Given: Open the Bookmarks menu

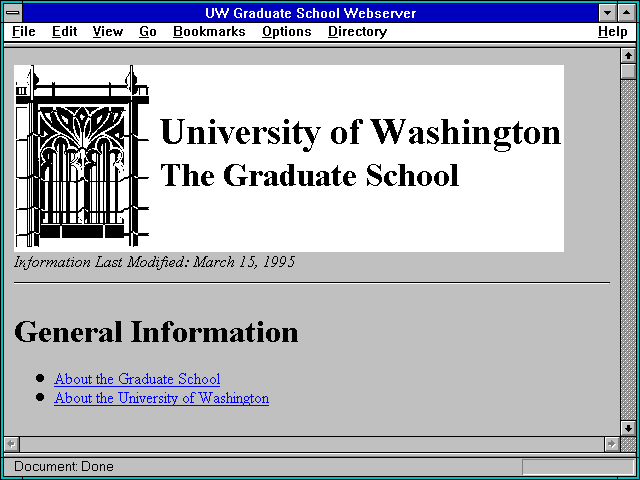Looking at the screenshot, I should (209, 32).
